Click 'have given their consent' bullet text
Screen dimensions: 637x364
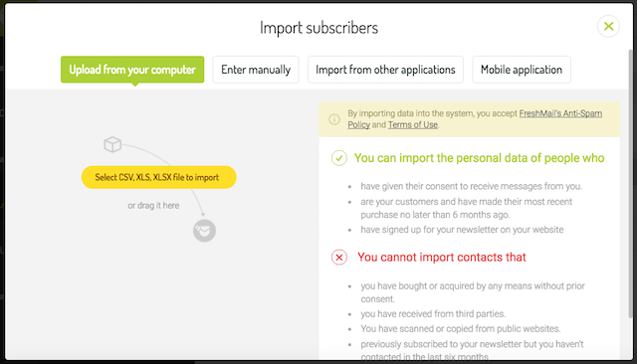click(x=471, y=186)
